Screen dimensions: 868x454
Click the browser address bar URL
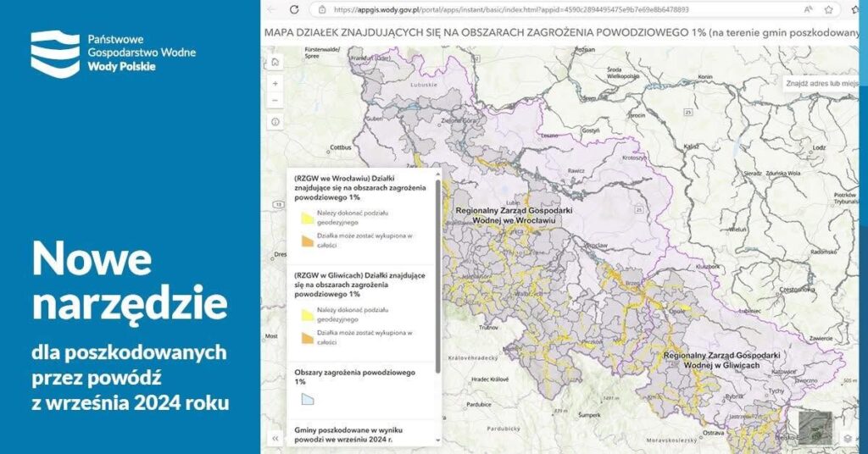[x=510, y=9]
